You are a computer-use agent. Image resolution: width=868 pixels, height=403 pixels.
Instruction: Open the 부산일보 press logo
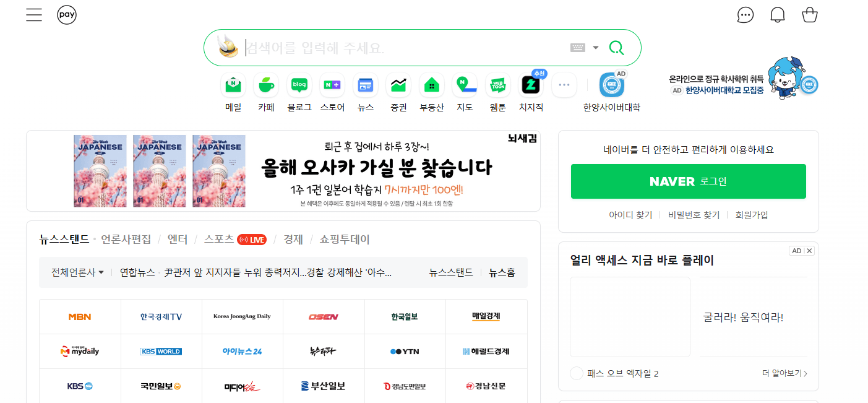[324, 386]
